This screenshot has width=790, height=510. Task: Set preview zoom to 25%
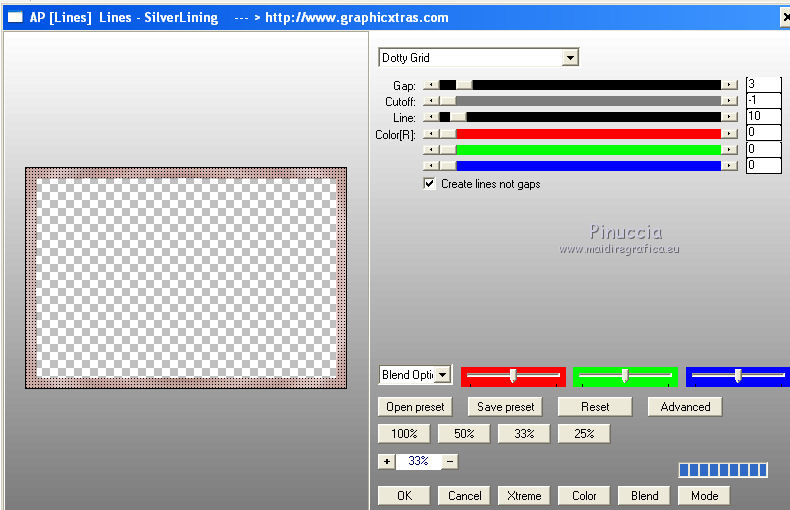tap(584, 433)
